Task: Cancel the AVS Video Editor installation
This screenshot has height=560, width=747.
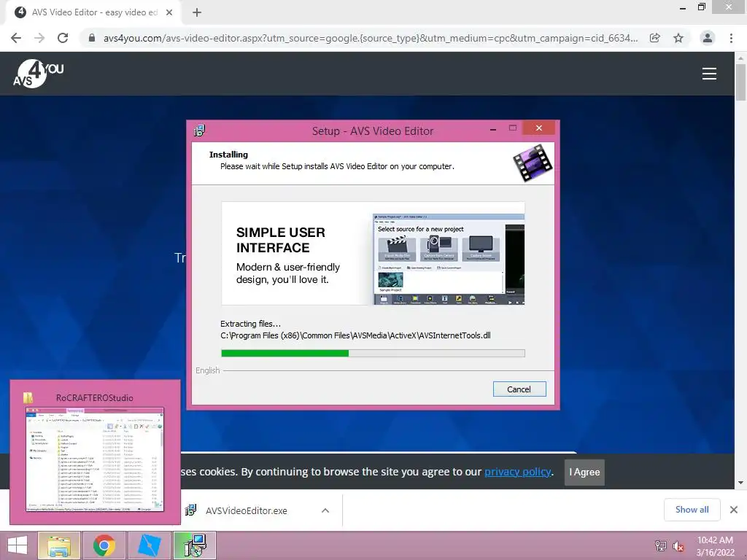Action: 519,389
